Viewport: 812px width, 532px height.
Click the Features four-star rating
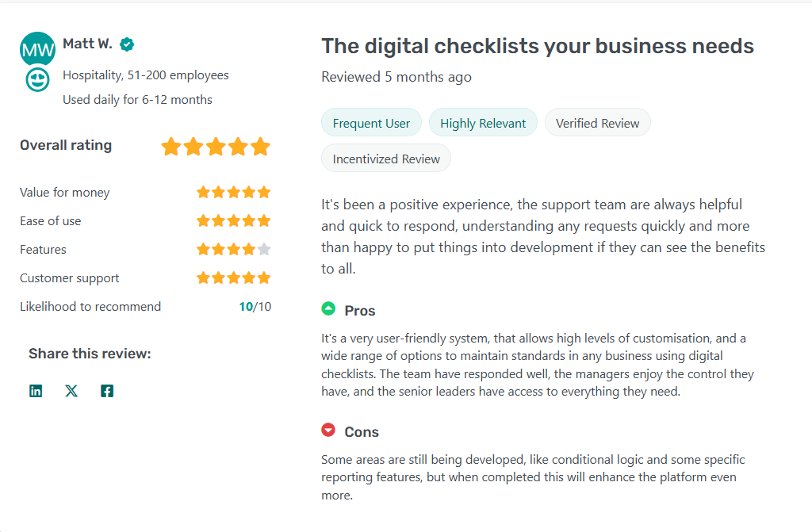[233, 249]
